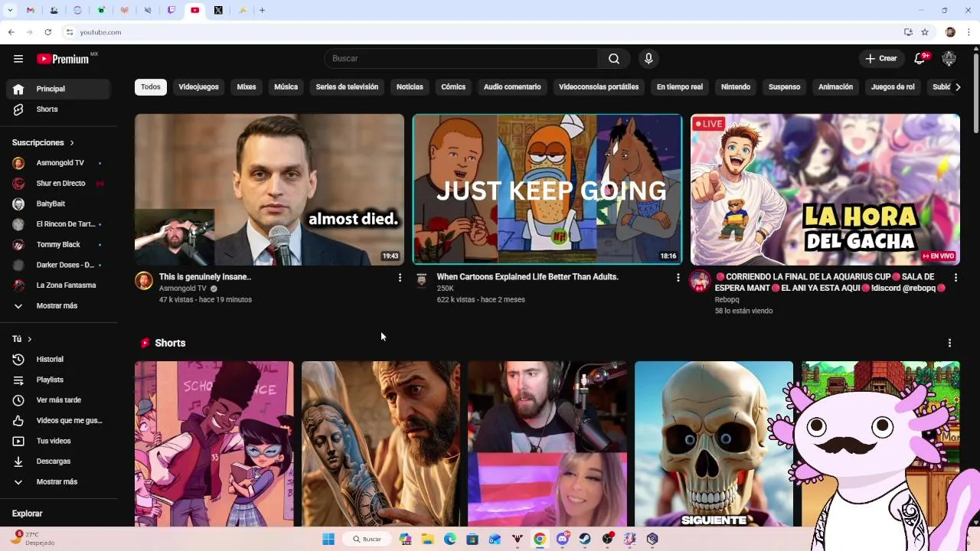Open options for 'When Cartoons Explained Life' video

678,278
